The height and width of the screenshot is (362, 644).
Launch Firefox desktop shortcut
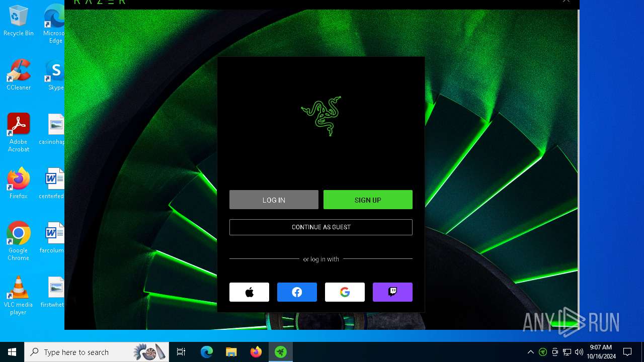coord(19,184)
